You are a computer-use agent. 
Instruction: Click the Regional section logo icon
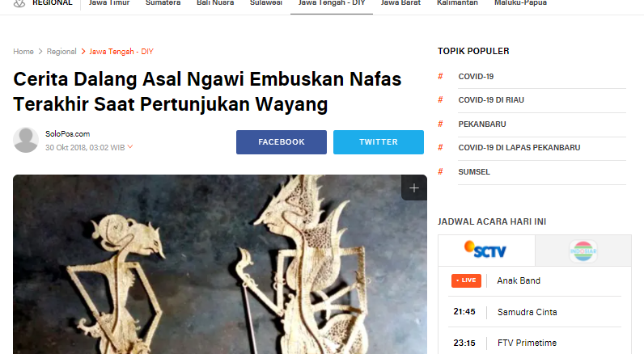(x=19, y=3)
